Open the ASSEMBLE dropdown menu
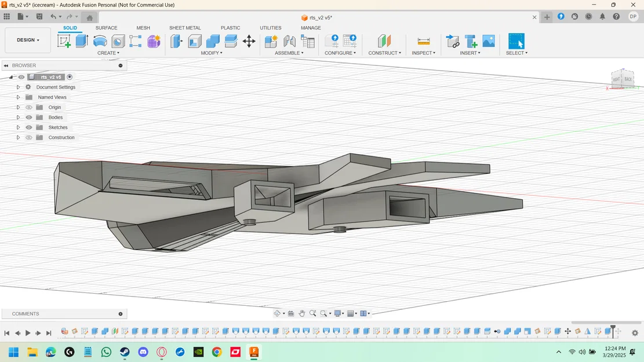The width and height of the screenshot is (644, 362). click(289, 53)
